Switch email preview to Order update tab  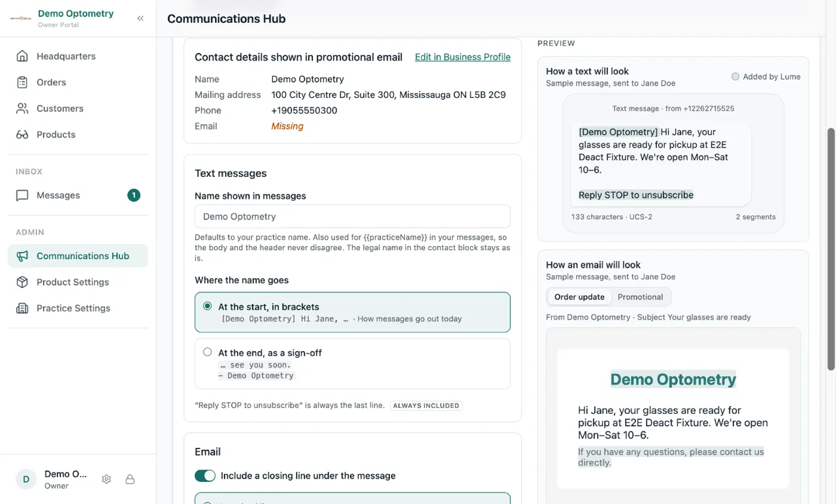579,297
